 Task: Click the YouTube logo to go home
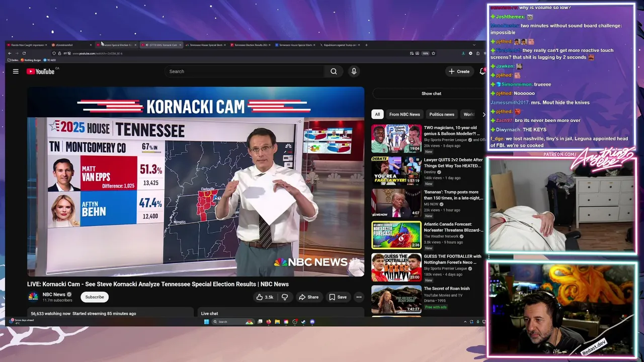(41, 71)
